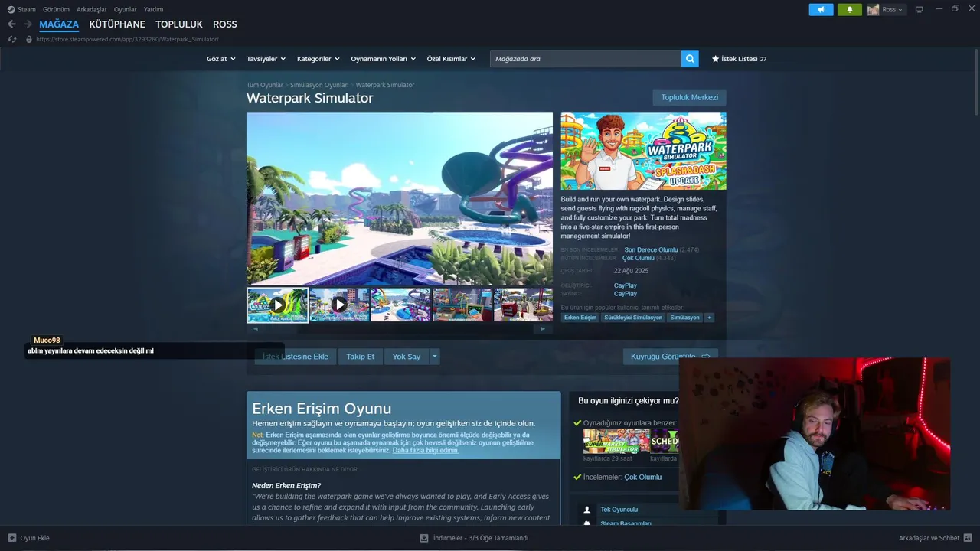Open the CayPlay developer link

tap(625, 285)
